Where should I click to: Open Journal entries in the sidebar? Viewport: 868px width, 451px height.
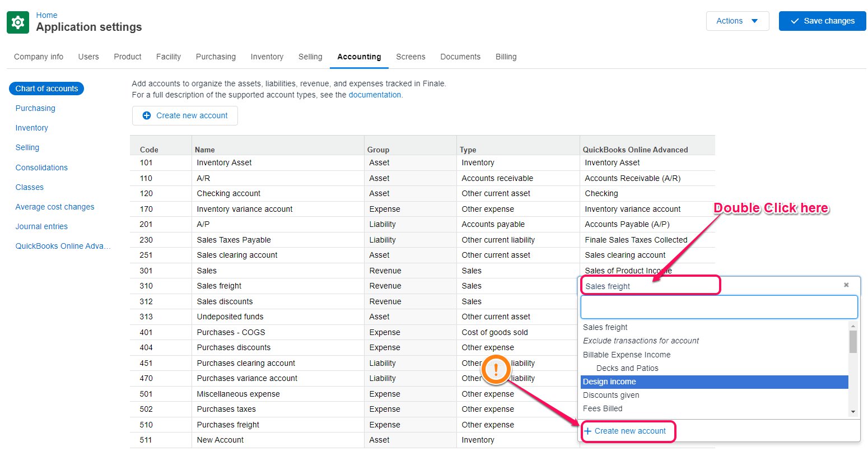[41, 226]
